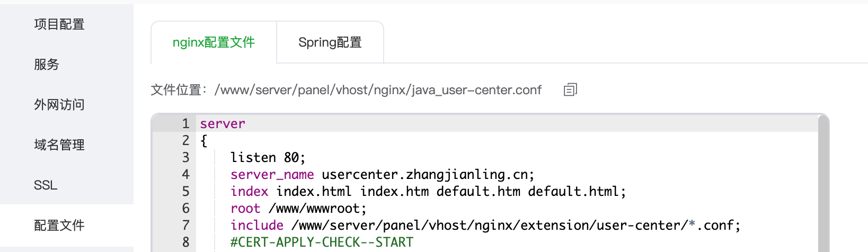Screen dimensions: 868x252
Task: Click line number 8 in gutter
Action: [185, 242]
